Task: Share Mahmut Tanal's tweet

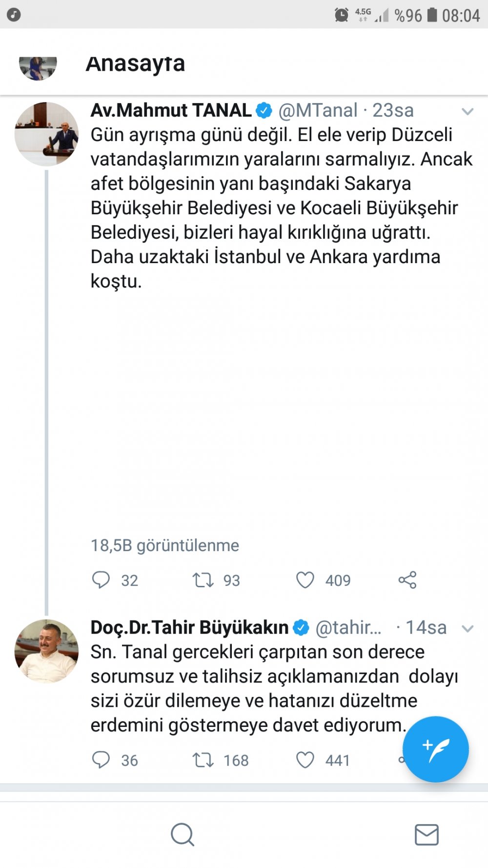Action: [x=407, y=580]
